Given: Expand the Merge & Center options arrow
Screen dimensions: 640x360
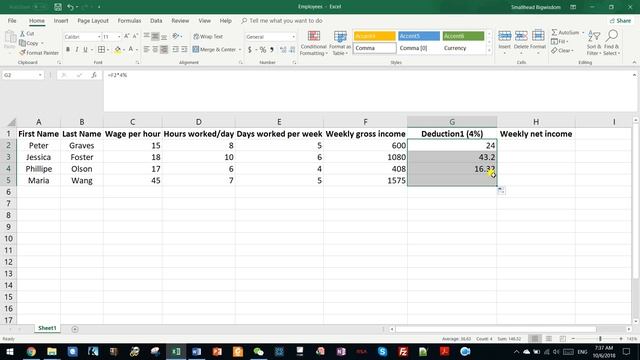Looking at the screenshot, I should coord(240,50).
